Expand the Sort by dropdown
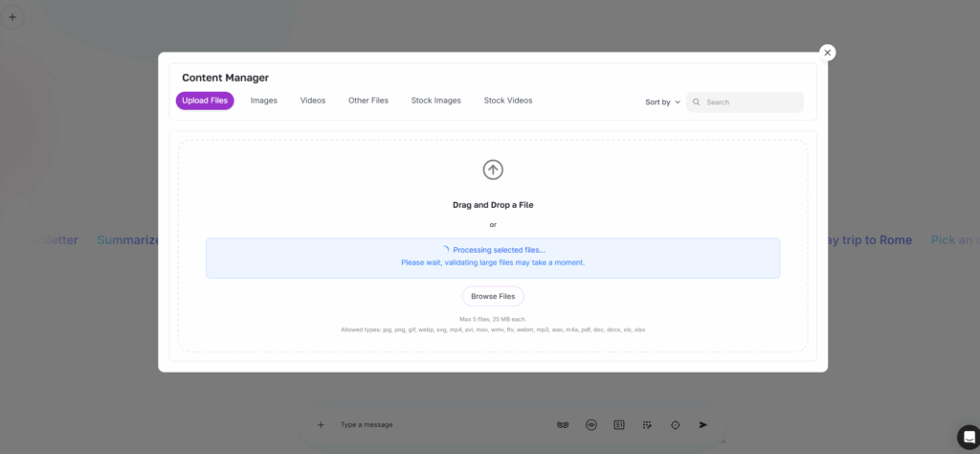980x454 pixels. click(x=662, y=102)
